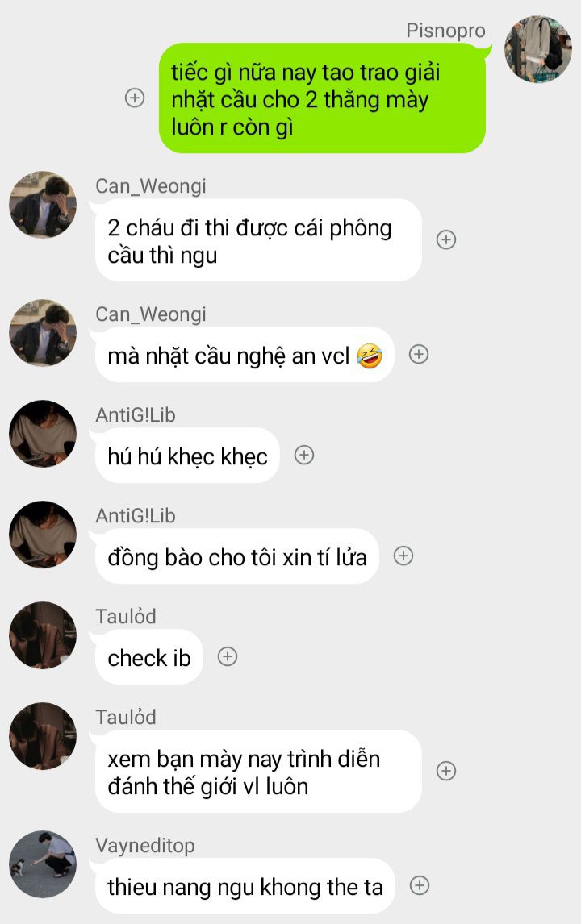Add reaction to "hú hú khẹc khẹc" message
Viewport: 581px width, 924px height.
[304, 455]
